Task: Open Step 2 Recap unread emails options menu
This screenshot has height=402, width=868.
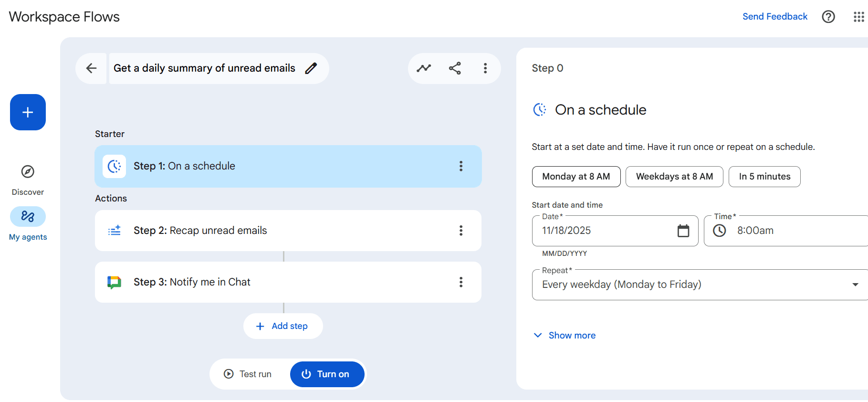Action: pyautogui.click(x=460, y=231)
